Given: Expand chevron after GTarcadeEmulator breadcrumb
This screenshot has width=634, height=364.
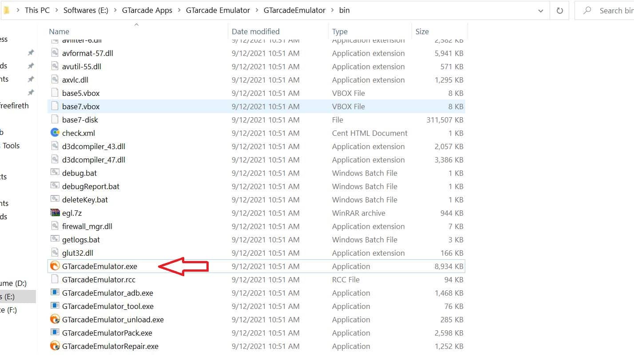Looking at the screenshot, I should point(332,10).
